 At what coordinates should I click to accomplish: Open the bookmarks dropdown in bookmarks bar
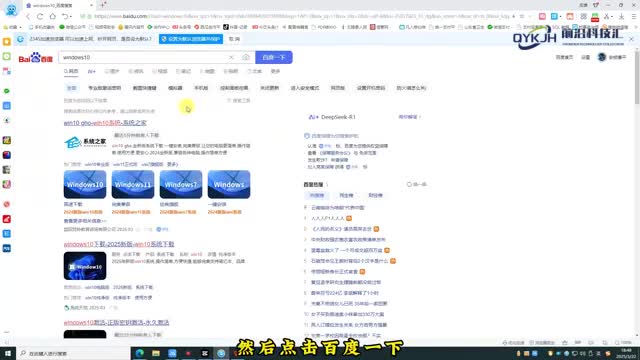pyautogui.click(x=12, y=27)
